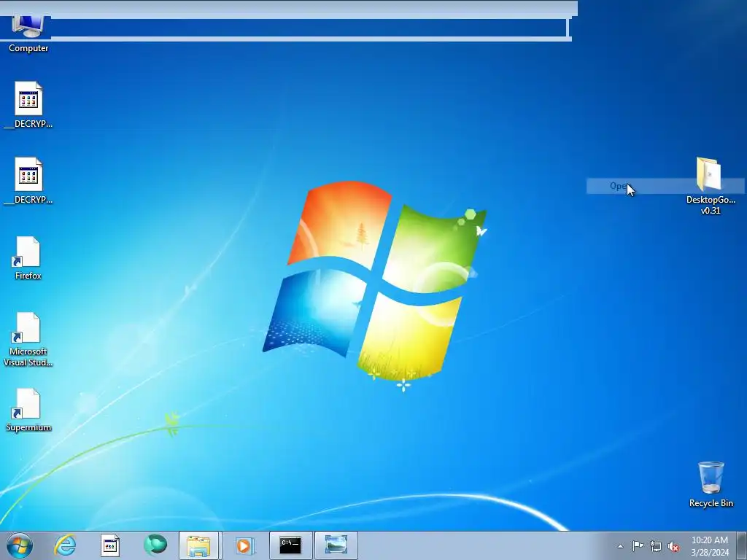The height and width of the screenshot is (560, 747).
Task: Open the Action Center flag icon
Action: pos(638,546)
